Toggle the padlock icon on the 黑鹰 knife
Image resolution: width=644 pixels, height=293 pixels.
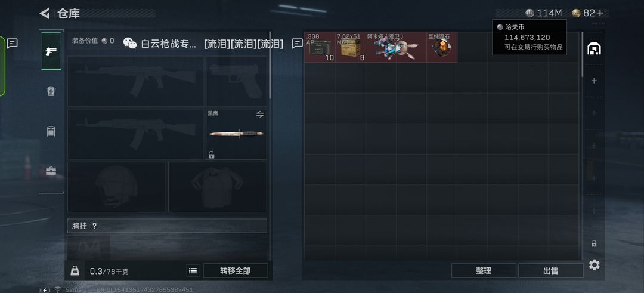211,155
